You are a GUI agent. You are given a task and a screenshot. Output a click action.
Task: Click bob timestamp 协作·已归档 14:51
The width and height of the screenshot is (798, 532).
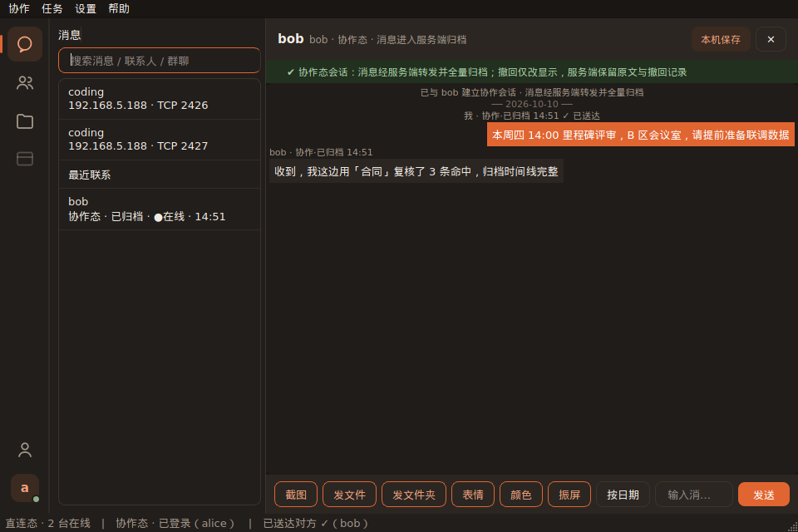[321, 152]
